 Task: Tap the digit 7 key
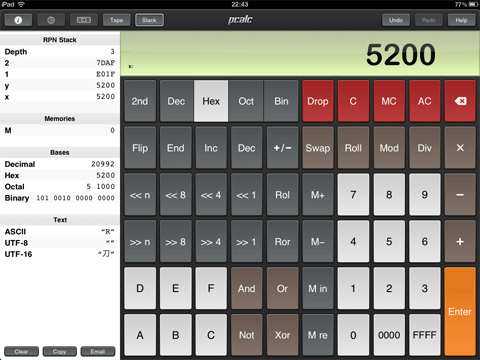[353, 195]
